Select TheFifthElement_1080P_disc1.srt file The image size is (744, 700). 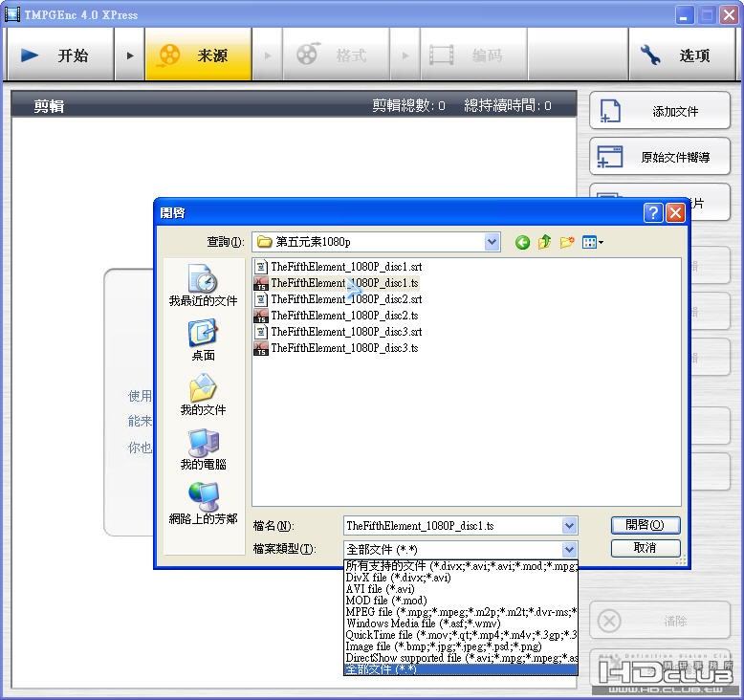[338, 267]
